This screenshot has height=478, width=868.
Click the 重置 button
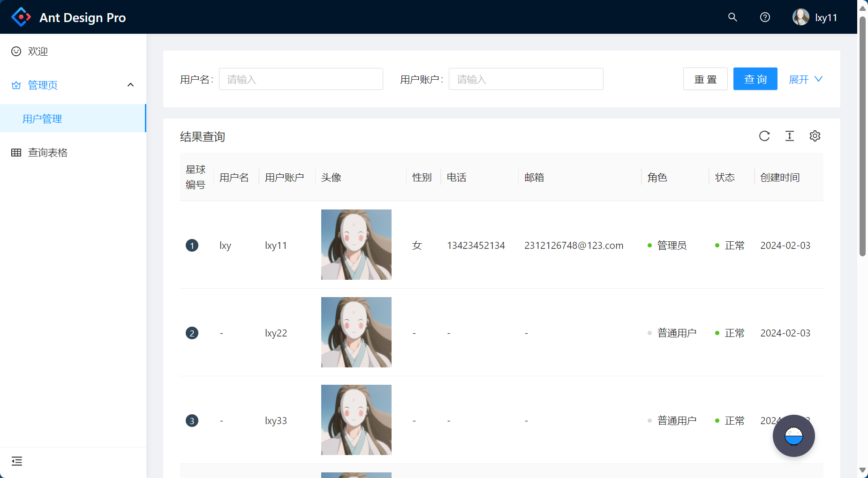[705, 79]
